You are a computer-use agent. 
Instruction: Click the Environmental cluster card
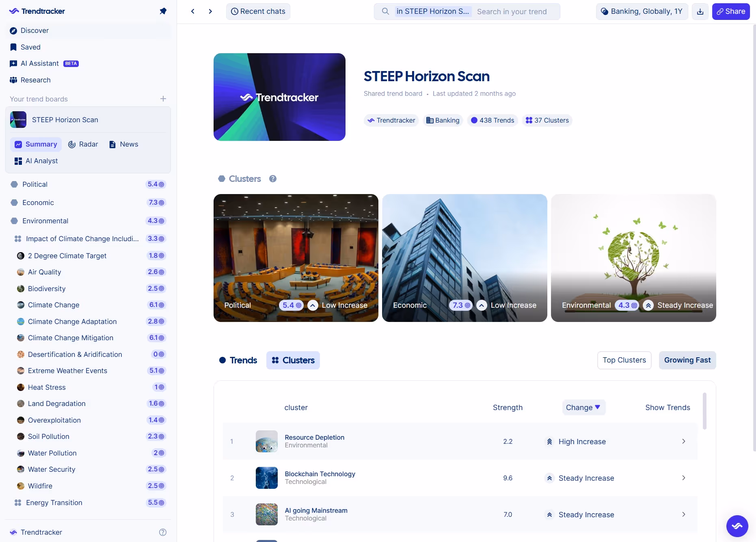633,258
